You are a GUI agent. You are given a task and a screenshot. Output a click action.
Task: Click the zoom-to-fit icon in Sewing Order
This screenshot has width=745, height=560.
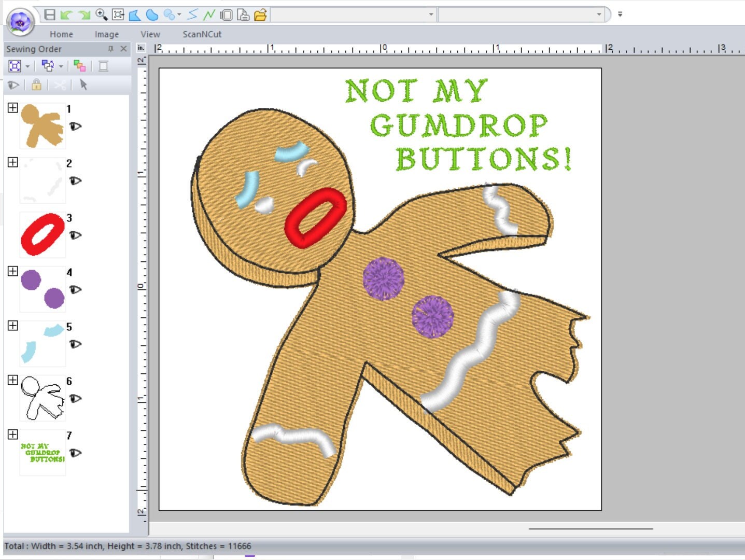coord(15,66)
